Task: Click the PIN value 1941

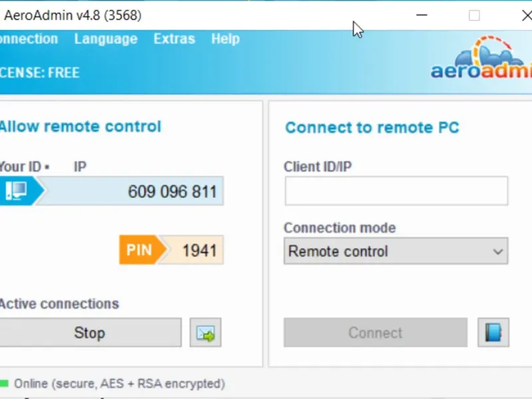Action: click(199, 251)
